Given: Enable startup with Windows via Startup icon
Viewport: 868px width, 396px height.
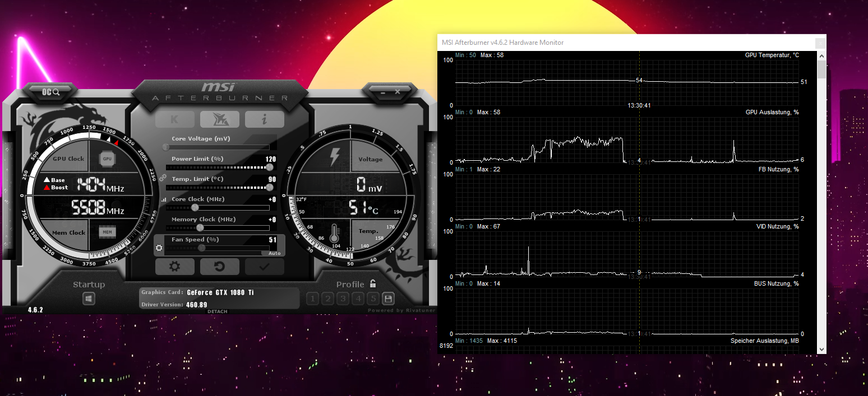Looking at the screenshot, I should pyautogui.click(x=88, y=299).
